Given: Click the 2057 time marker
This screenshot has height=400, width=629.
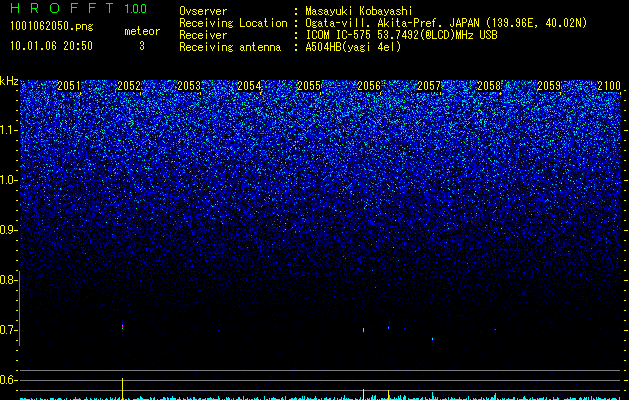Looking at the screenshot, I should coord(429,86).
